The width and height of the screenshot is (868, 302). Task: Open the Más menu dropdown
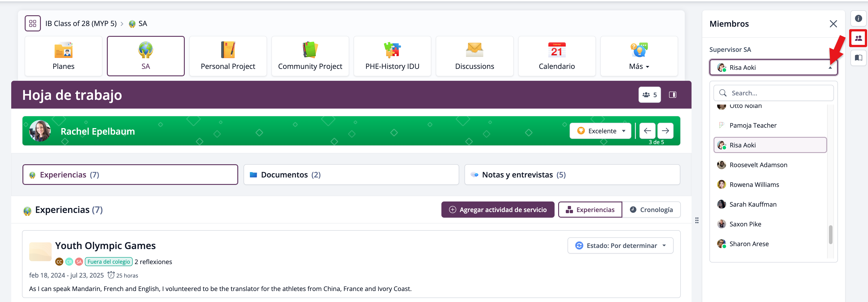pyautogui.click(x=639, y=57)
